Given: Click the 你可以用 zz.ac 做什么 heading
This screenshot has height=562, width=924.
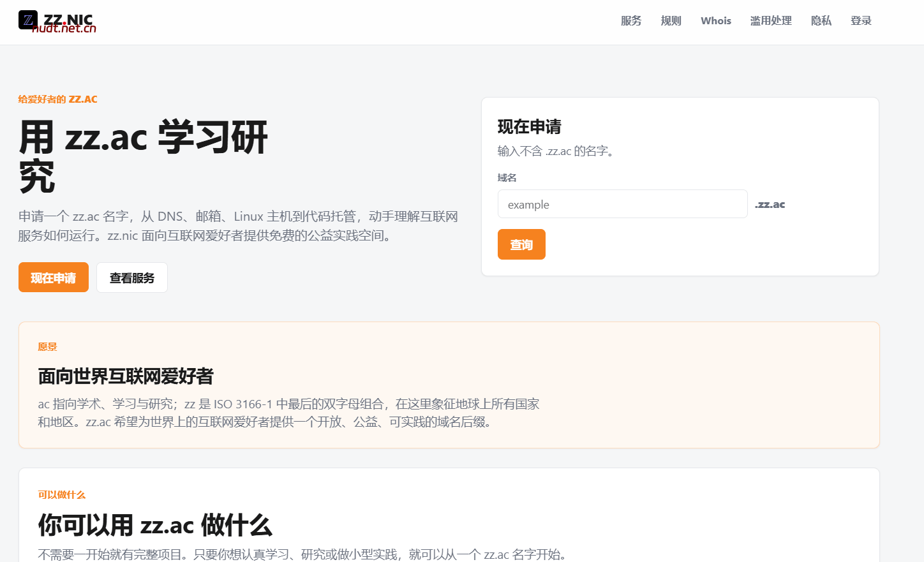Looking at the screenshot, I should click(155, 525).
